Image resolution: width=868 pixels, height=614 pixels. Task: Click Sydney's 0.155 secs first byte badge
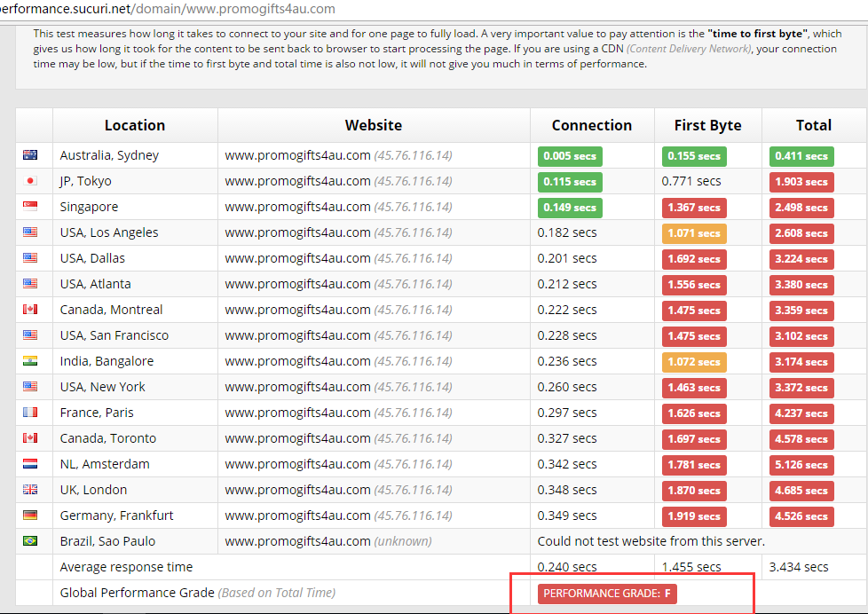[x=694, y=156]
